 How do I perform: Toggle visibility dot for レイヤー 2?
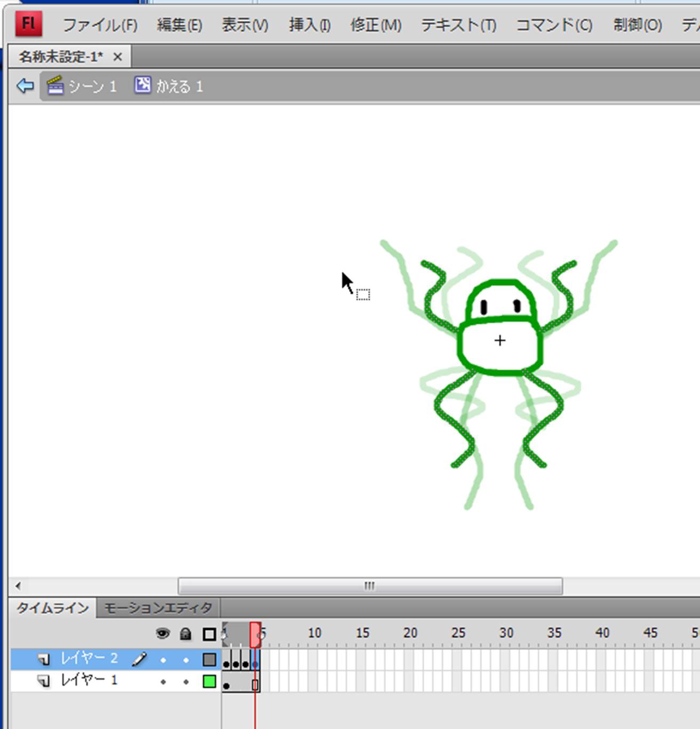coord(163,660)
